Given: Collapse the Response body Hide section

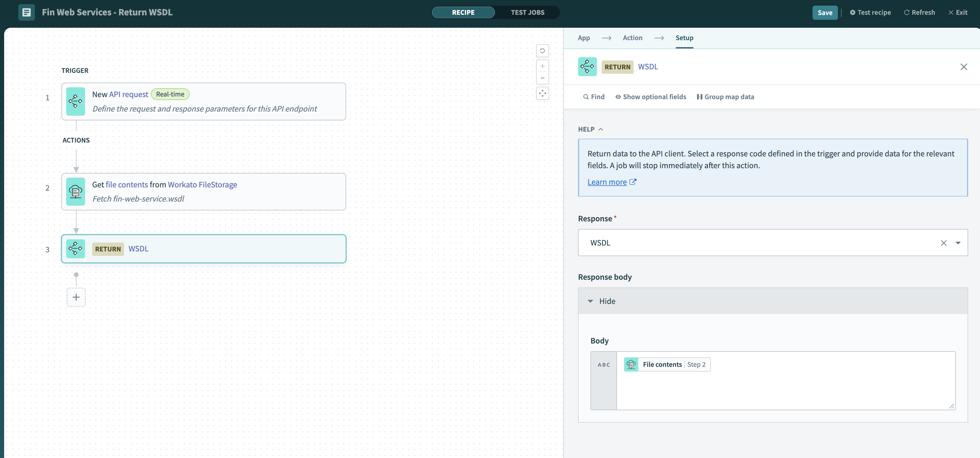Looking at the screenshot, I should pos(602,301).
